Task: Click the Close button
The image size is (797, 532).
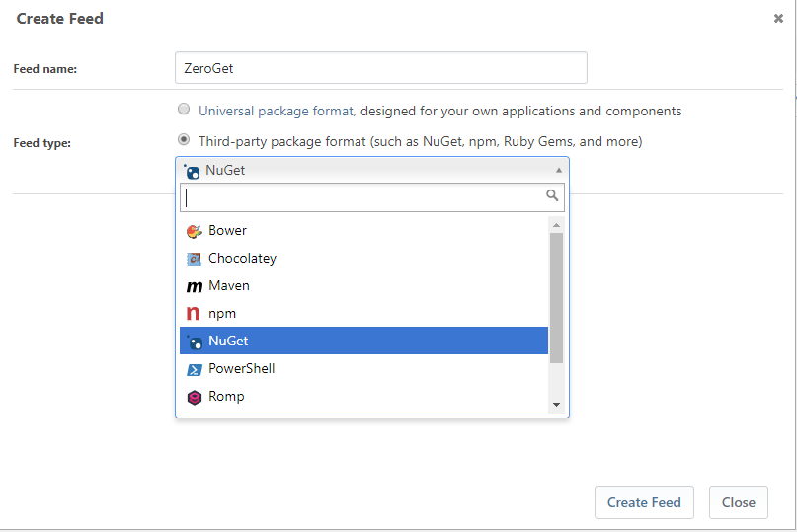Action: (x=739, y=502)
